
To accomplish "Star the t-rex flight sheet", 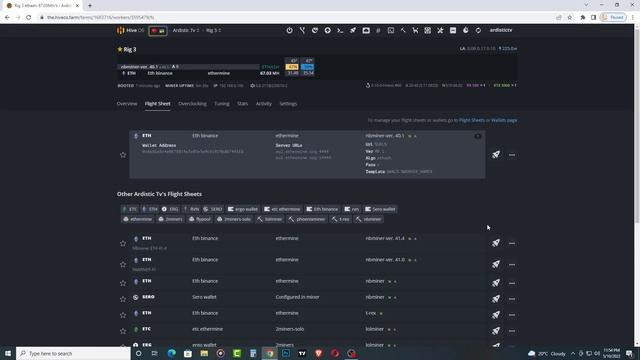I will pos(123,315).
